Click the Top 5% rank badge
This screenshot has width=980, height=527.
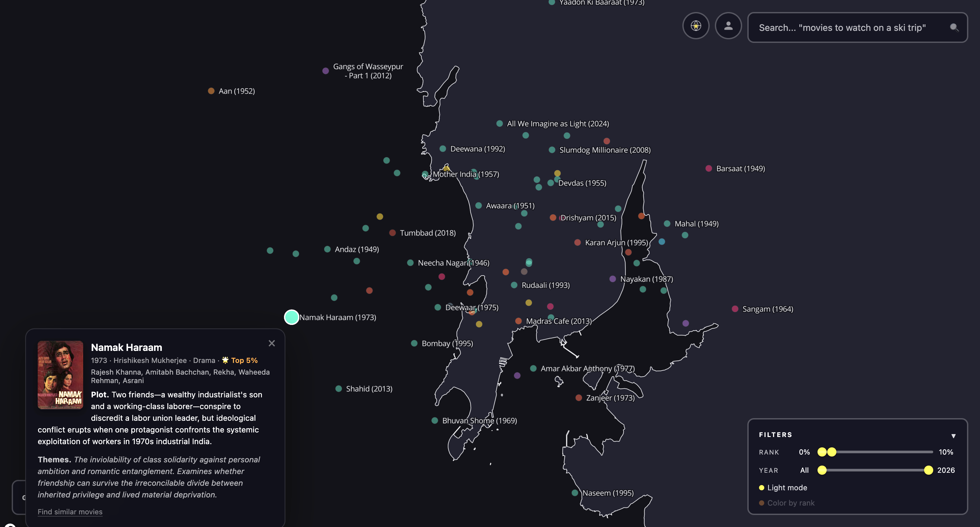[240, 360]
